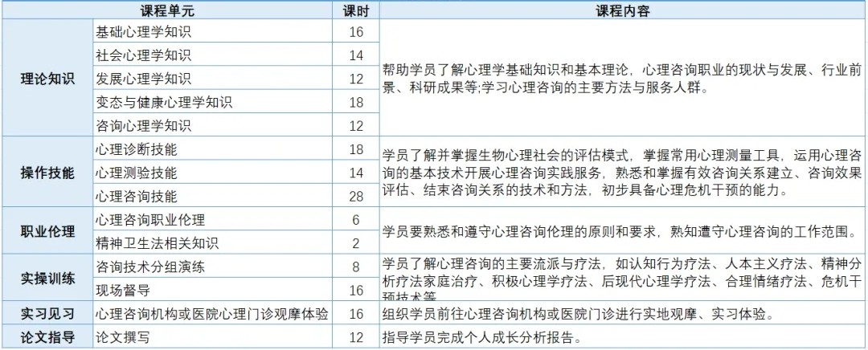Select the 心理诊断技能 row cell
The image size is (868, 350).
(137, 149)
